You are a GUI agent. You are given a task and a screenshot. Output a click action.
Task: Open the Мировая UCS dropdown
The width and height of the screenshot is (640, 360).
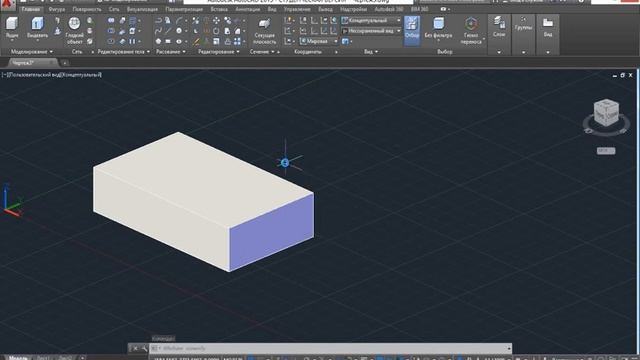[319, 41]
